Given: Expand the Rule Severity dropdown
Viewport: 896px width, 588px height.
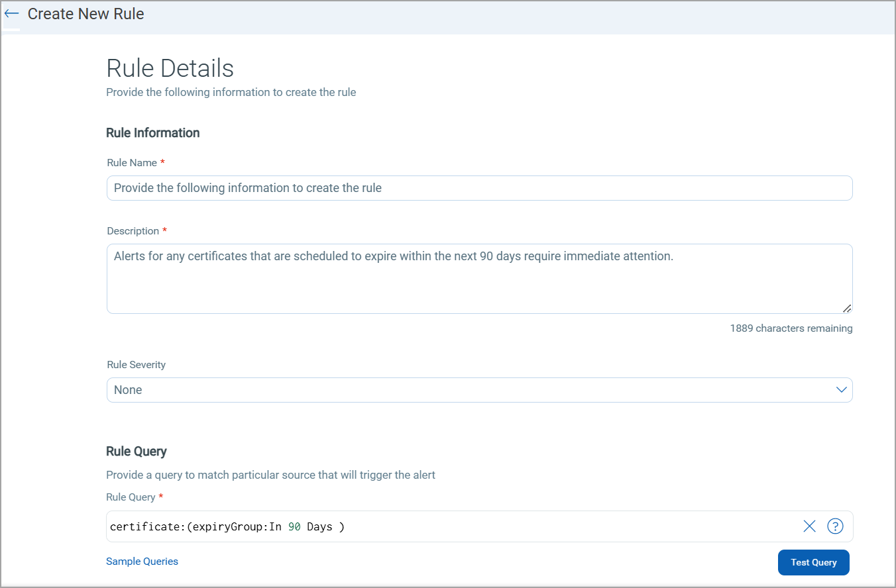Looking at the screenshot, I should tap(479, 390).
